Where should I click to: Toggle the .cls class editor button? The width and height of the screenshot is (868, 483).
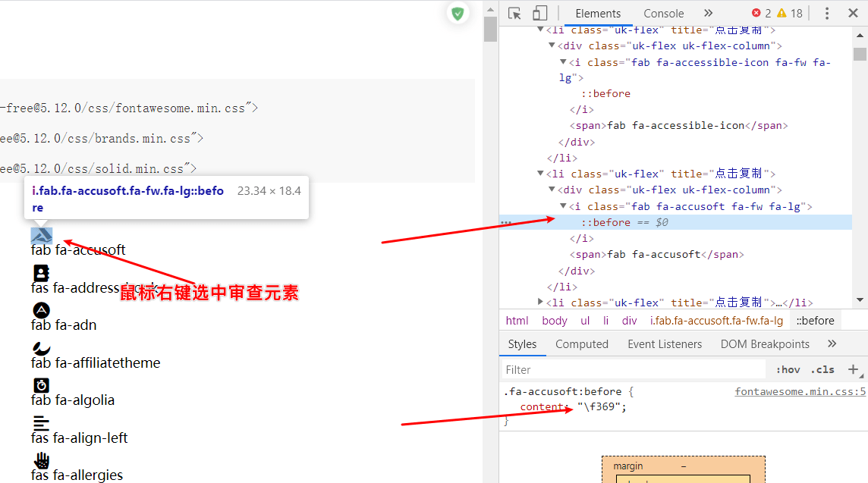[822, 370]
